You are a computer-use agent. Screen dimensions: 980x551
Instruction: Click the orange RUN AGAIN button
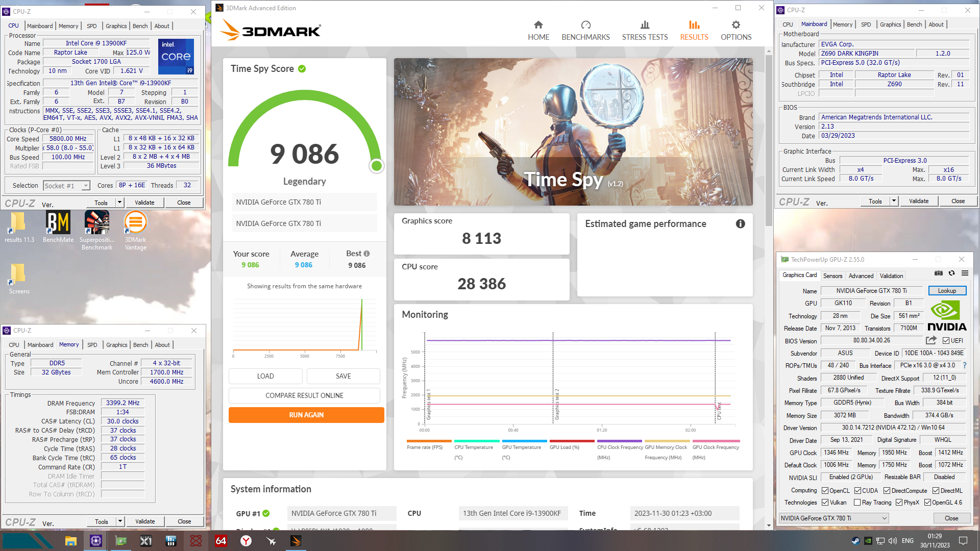point(306,415)
